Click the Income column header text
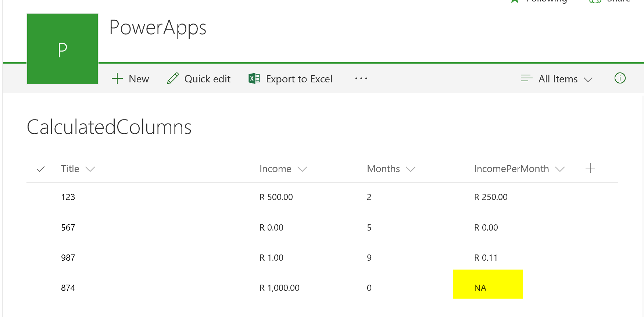 pyautogui.click(x=275, y=169)
